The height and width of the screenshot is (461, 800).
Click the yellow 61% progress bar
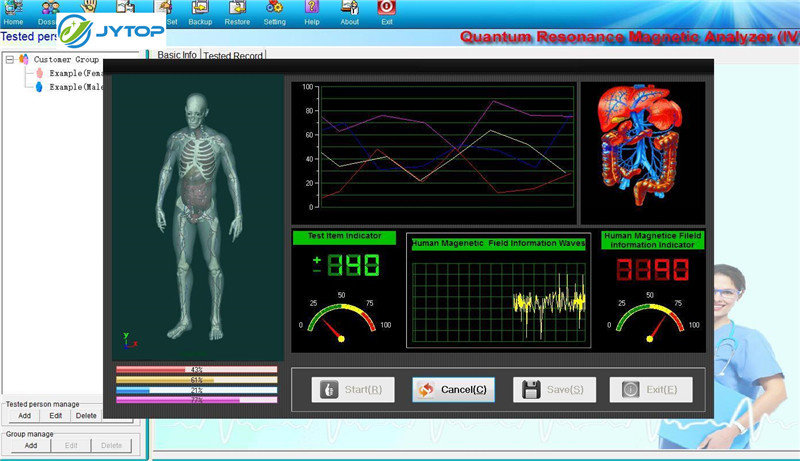point(196,379)
